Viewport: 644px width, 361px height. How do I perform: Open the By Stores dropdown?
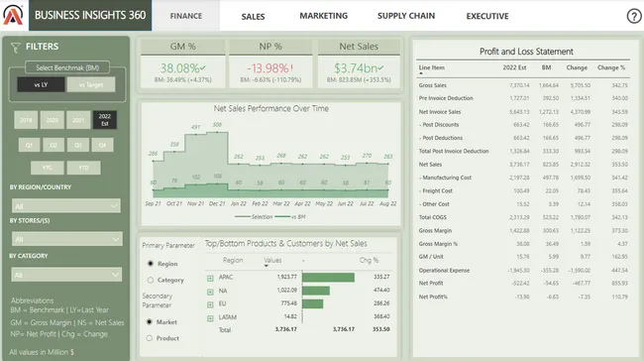pos(67,239)
